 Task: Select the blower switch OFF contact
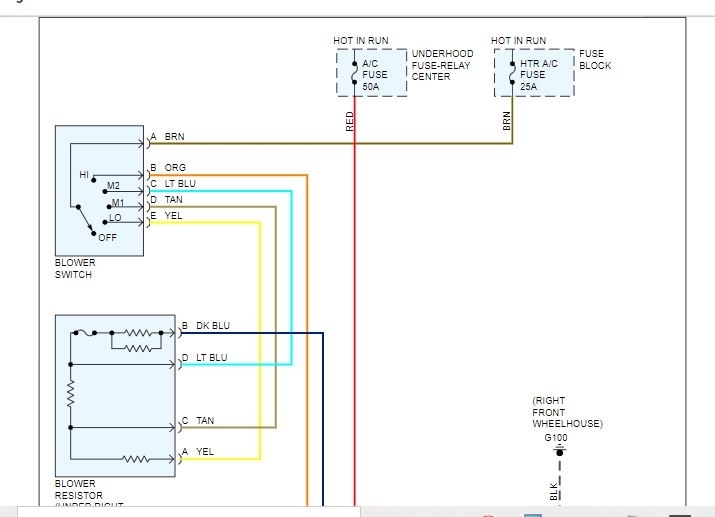[93, 234]
